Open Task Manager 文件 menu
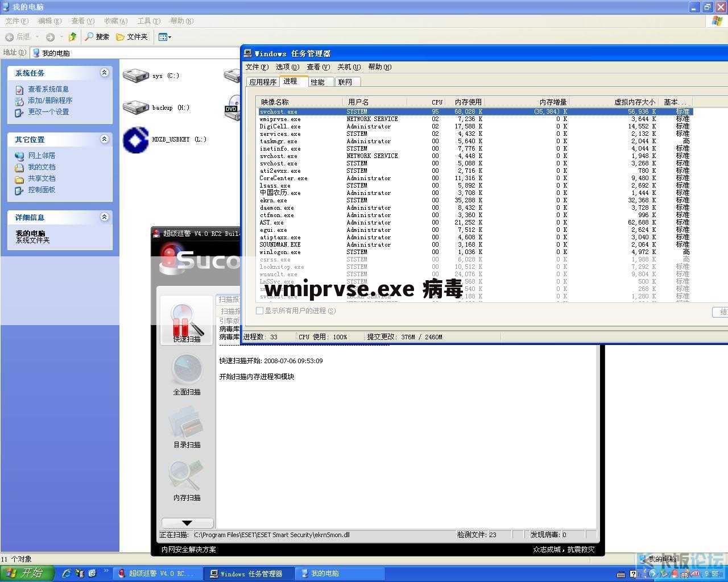728x582 pixels. (x=257, y=67)
